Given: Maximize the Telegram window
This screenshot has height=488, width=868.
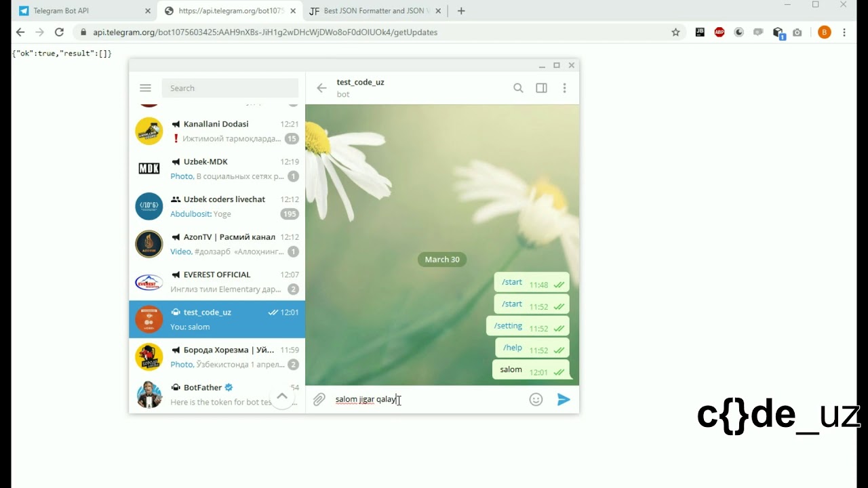Looking at the screenshot, I should coord(557,66).
